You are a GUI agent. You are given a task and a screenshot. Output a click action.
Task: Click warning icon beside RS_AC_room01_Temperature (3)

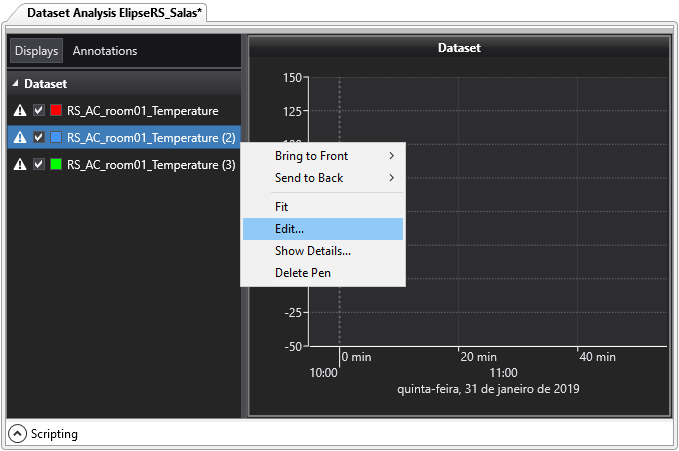(20, 164)
